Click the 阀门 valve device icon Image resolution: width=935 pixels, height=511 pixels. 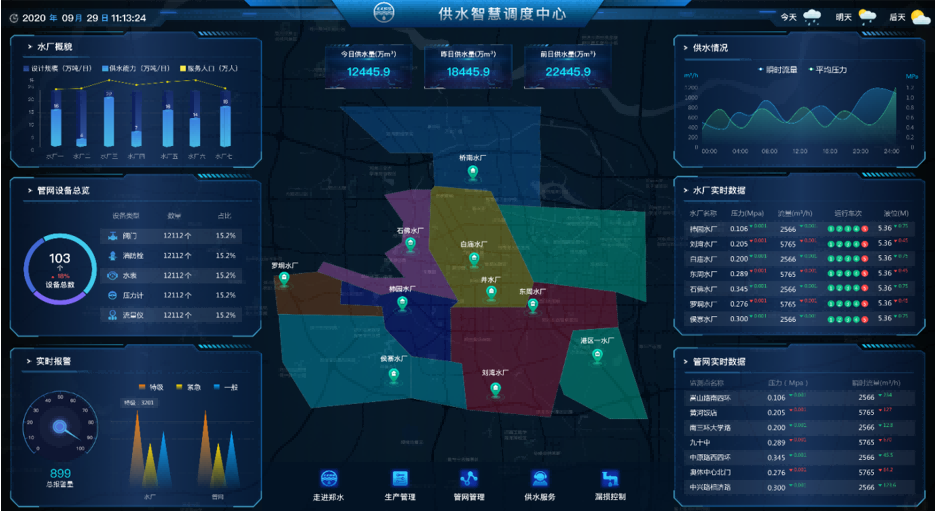click(x=113, y=236)
